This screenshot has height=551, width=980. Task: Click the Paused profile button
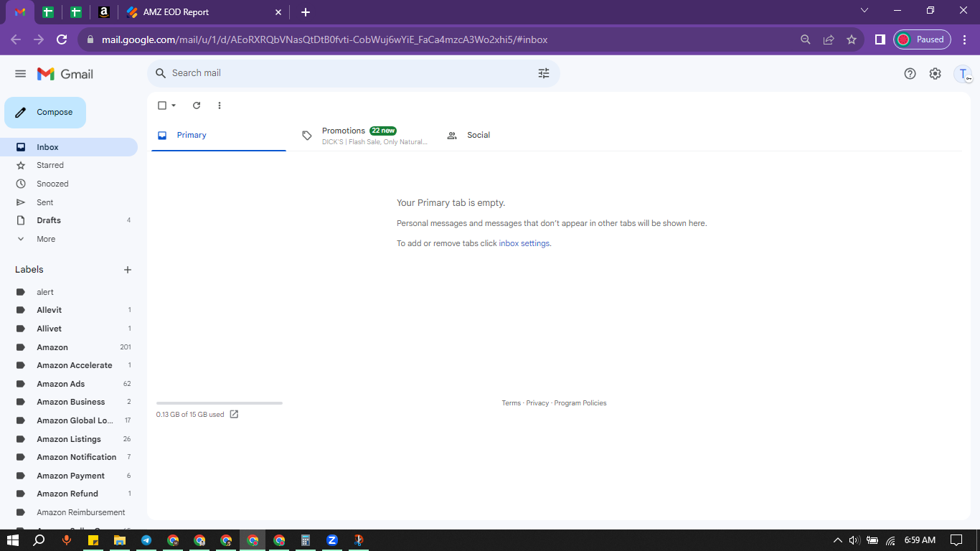coord(922,39)
